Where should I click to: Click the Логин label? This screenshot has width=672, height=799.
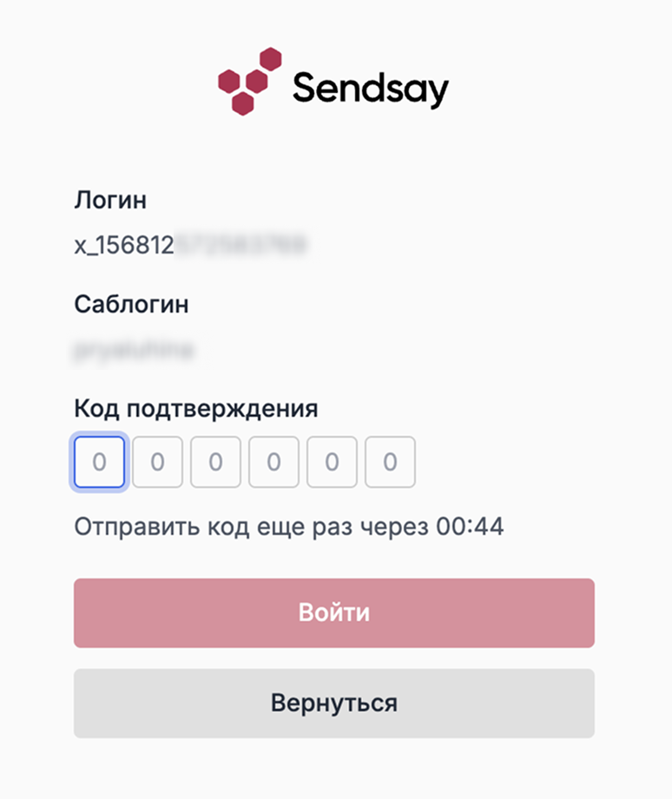(111, 201)
